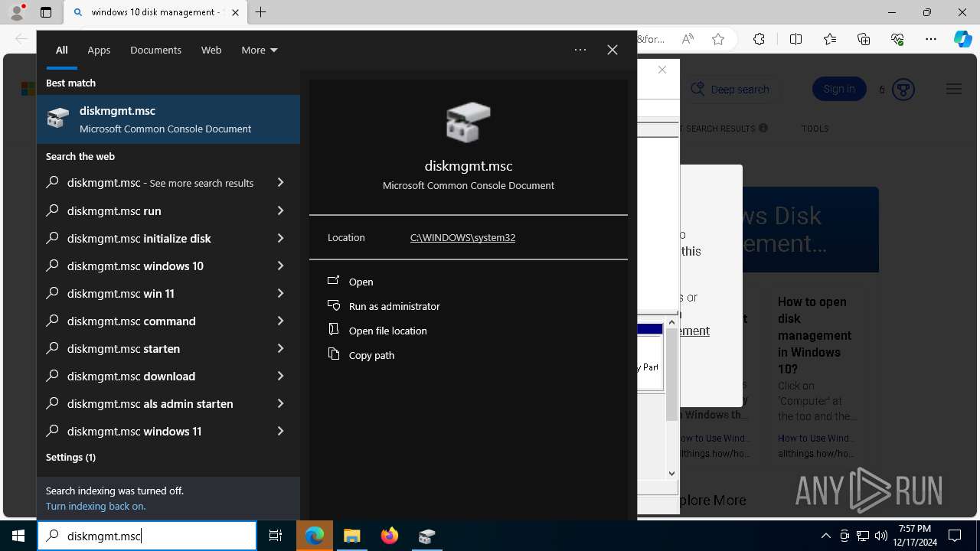Click the taskbar clock showing 7:57 PM
Viewport: 980px width, 551px height.
[915, 536]
